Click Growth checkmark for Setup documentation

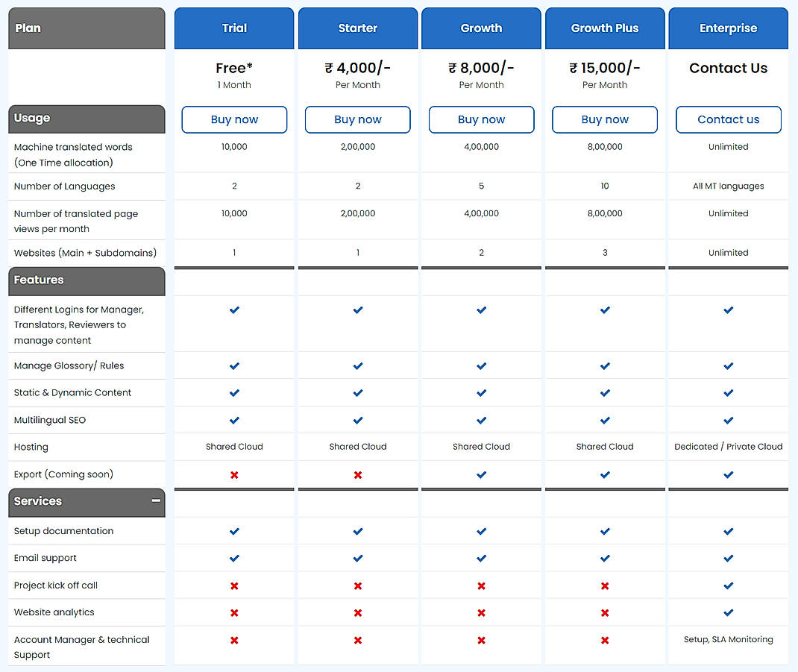click(x=482, y=532)
